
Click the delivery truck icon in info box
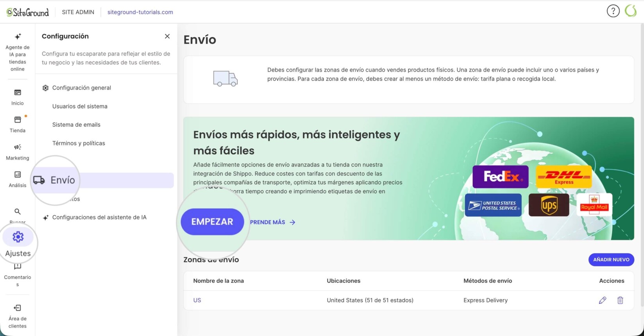click(x=225, y=78)
